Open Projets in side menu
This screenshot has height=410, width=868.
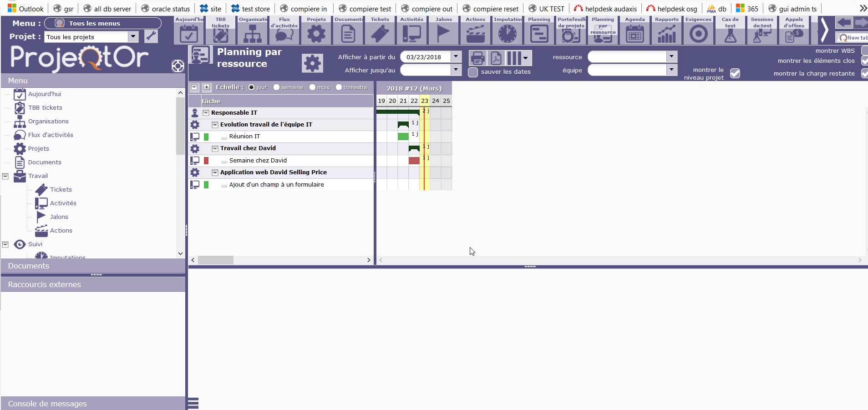[39, 149]
